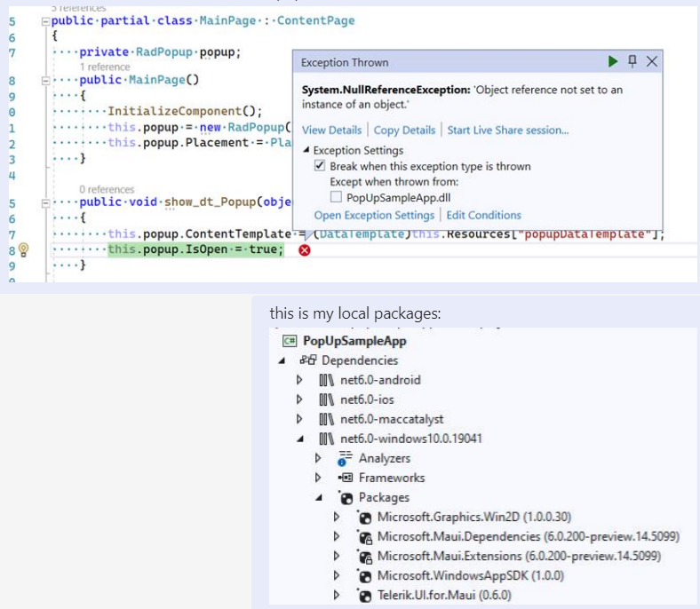
Task: Click the Copy Details link
Action: click(x=404, y=130)
